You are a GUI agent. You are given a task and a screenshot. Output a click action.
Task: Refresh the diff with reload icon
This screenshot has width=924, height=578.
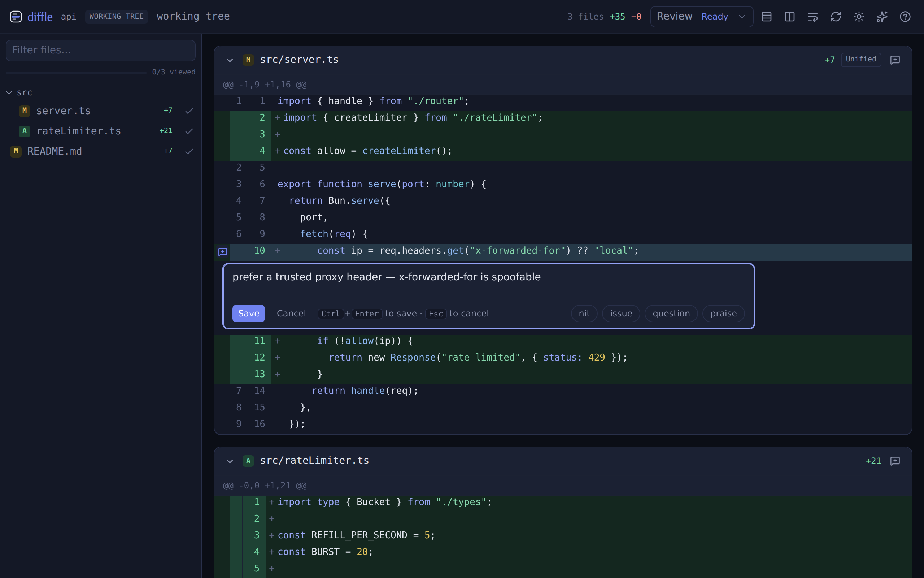[836, 17]
